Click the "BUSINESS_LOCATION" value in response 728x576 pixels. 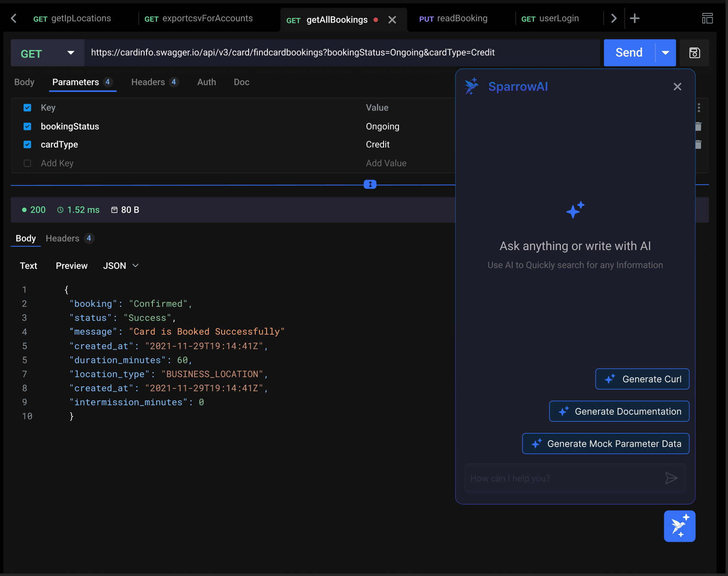[x=212, y=374]
